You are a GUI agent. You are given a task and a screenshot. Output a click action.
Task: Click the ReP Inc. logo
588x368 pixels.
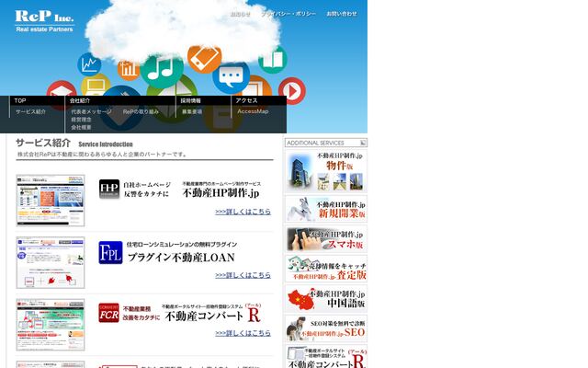tap(44, 21)
